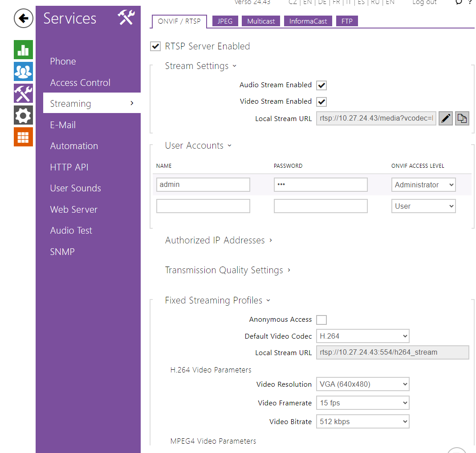
Task: Open the blue Directory users icon
Action: (x=23, y=71)
